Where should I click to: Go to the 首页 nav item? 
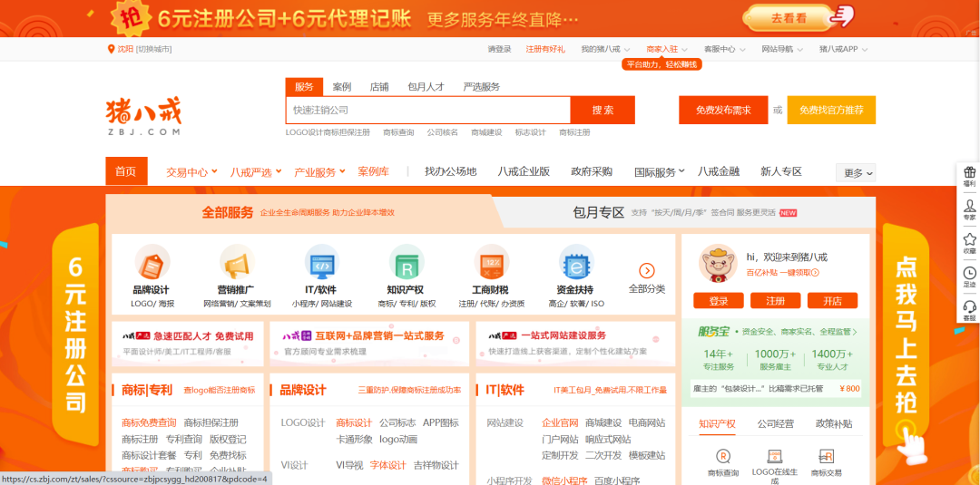pos(126,171)
